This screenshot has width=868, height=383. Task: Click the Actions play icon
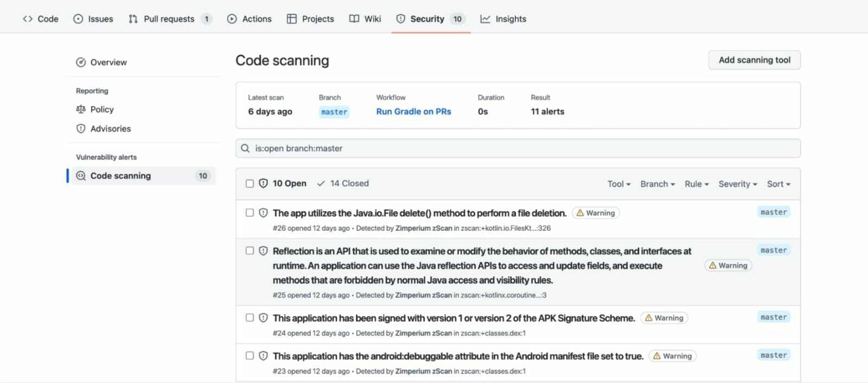(x=232, y=19)
